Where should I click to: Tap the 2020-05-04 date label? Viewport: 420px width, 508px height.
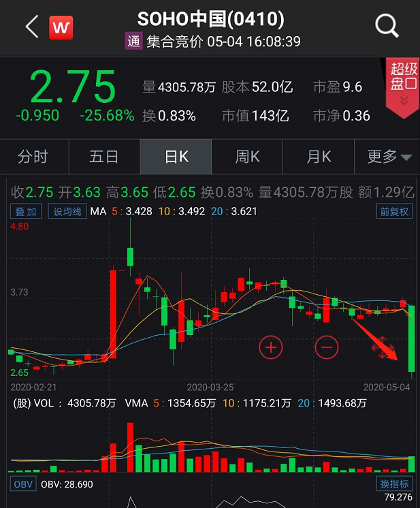click(x=387, y=387)
